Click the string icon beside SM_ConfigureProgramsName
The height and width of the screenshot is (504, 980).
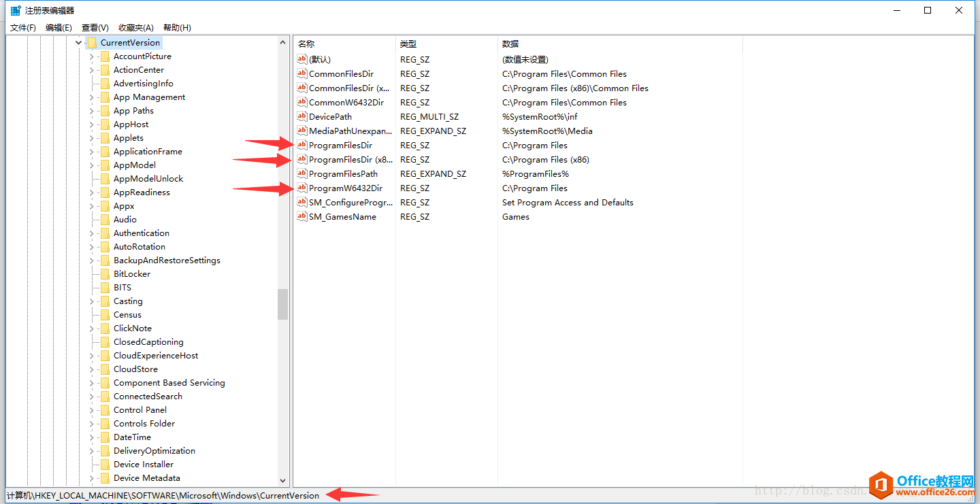click(302, 202)
